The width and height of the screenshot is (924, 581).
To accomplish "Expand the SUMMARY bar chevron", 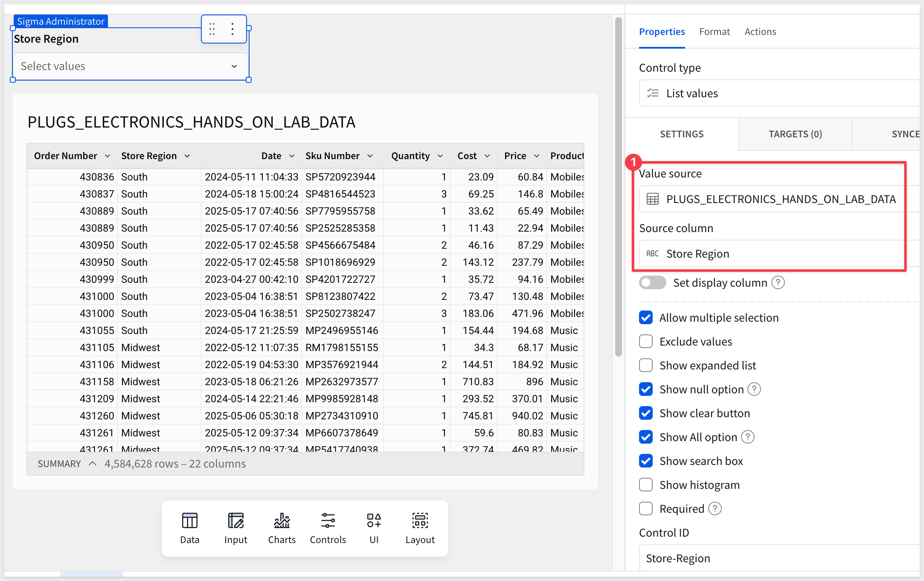I will click(x=93, y=464).
